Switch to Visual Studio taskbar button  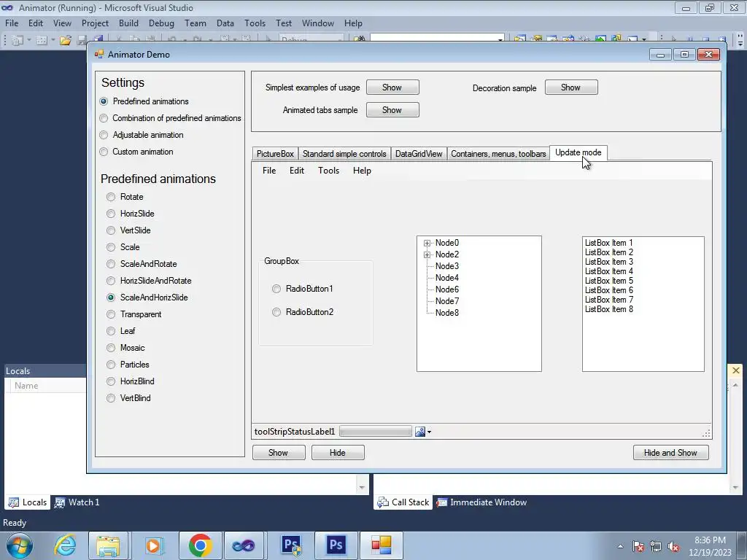tap(244, 545)
